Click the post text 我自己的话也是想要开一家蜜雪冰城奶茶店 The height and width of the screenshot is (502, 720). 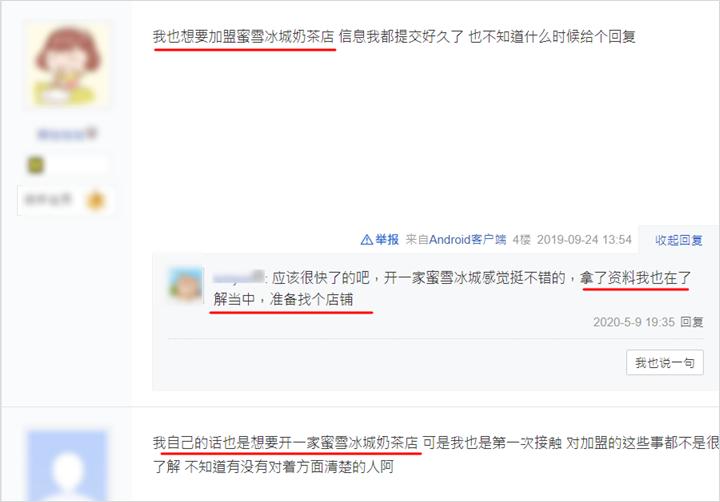pos(286,443)
